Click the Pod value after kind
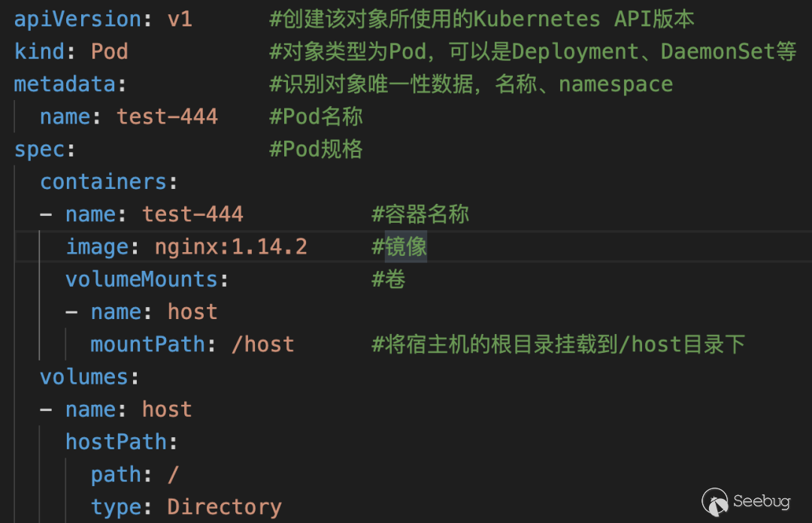Screen dimensions: 812x523 [110, 51]
